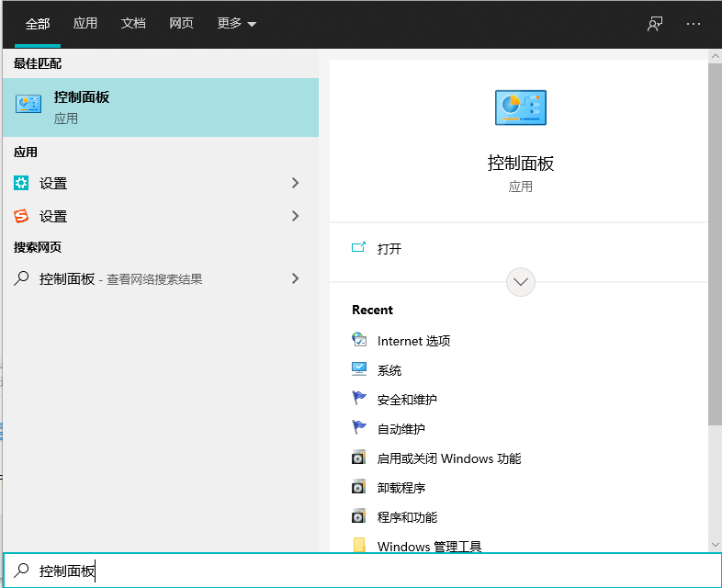Click the Internet 选项 globe icon
The width and height of the screenshot is (722, 588).
(359, 340)
